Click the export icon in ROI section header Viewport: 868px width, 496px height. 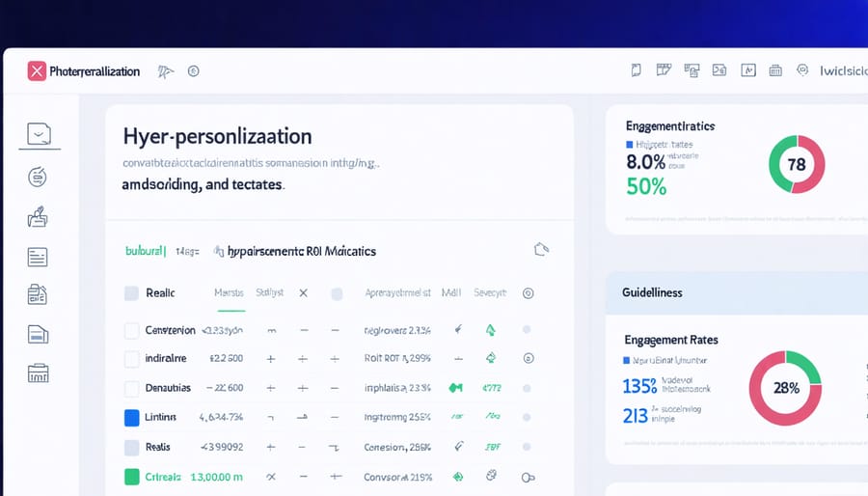541,250
